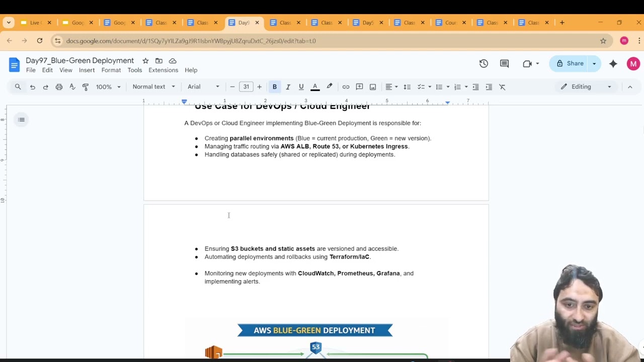Open the Normal text styles dropdown
This screenshot has width=644, height=362.
coord(153,87)
